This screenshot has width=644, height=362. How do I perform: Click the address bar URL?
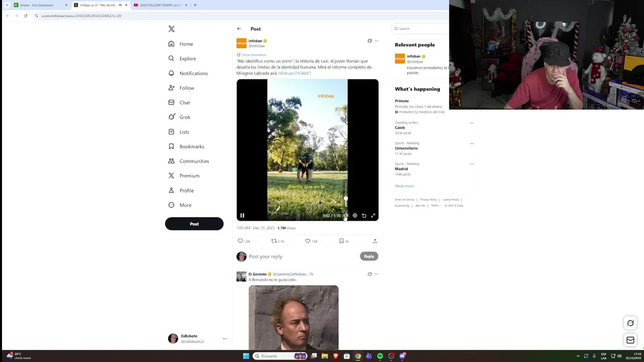coord(81,16)
